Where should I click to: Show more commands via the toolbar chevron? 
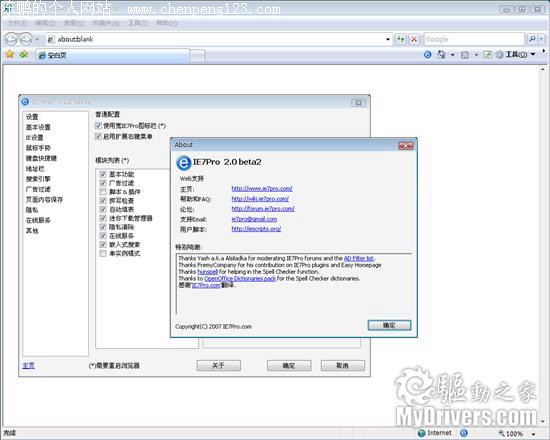pos(544,51)
